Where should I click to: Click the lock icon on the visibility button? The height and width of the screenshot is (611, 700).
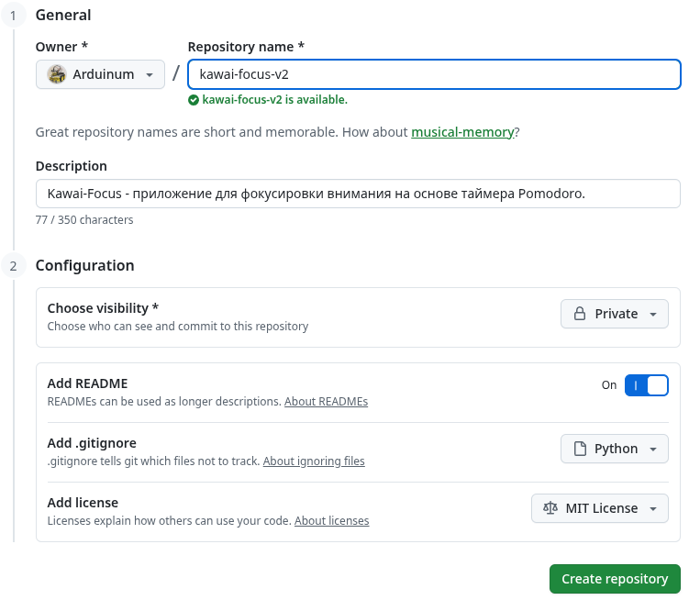(x=580, y=314)
